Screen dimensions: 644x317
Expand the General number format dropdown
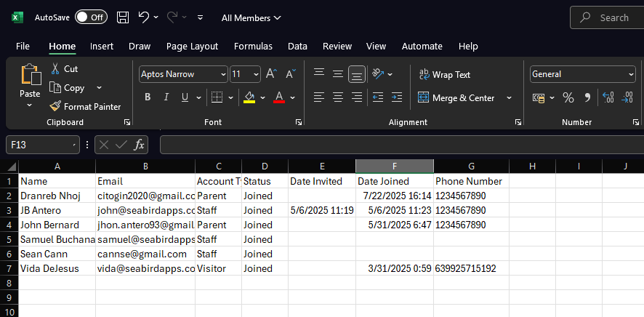[630, 74]
